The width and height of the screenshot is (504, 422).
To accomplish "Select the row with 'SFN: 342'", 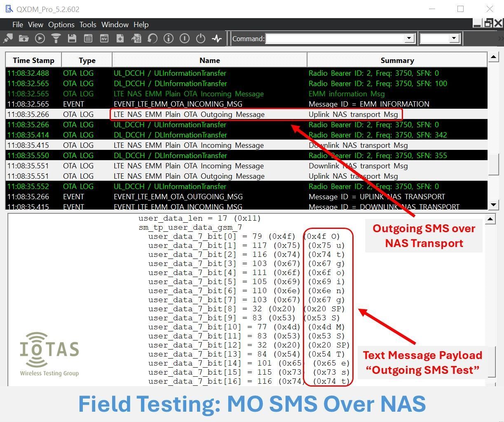I will 246,135.
